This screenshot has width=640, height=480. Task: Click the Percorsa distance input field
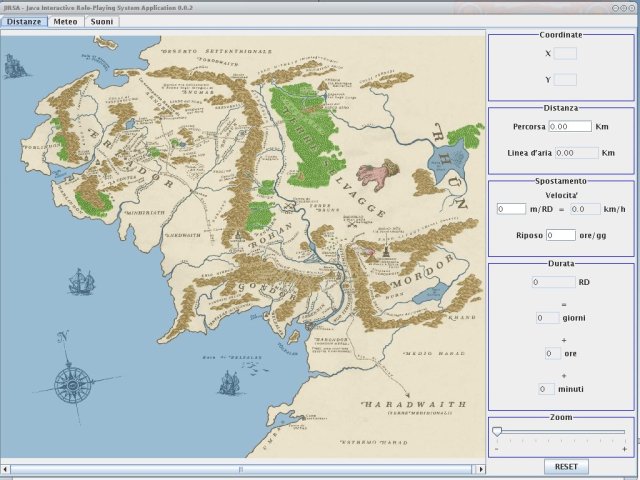pyautogui.click(x=570, y=127)
